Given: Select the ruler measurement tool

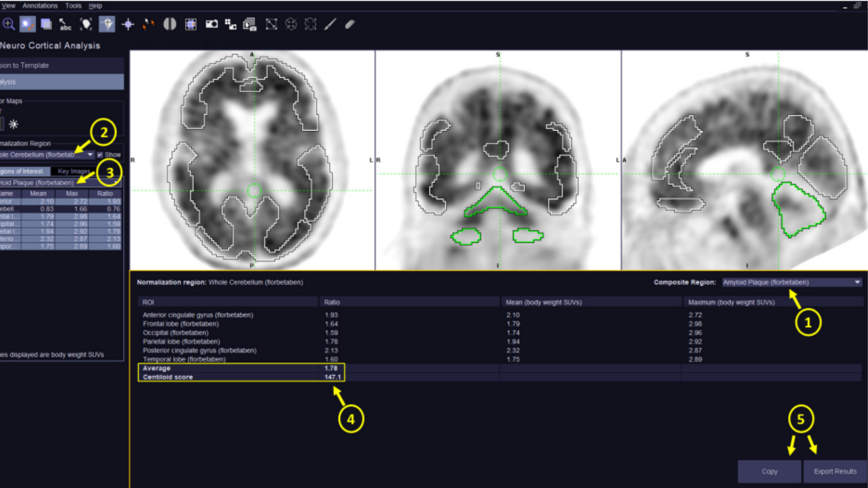Looking at the screenshot, I should [329, 24].
